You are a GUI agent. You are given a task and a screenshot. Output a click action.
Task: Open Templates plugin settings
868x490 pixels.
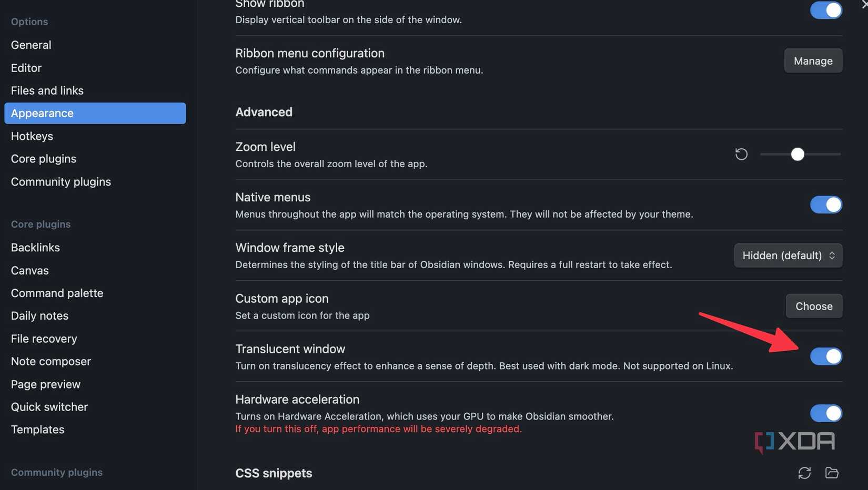[37, 429]
